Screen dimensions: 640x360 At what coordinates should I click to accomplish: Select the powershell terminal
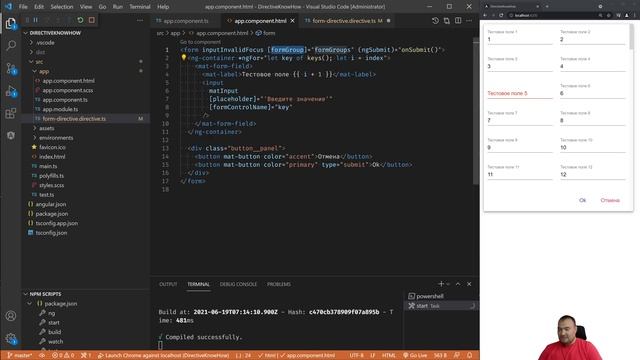[429, 296]
